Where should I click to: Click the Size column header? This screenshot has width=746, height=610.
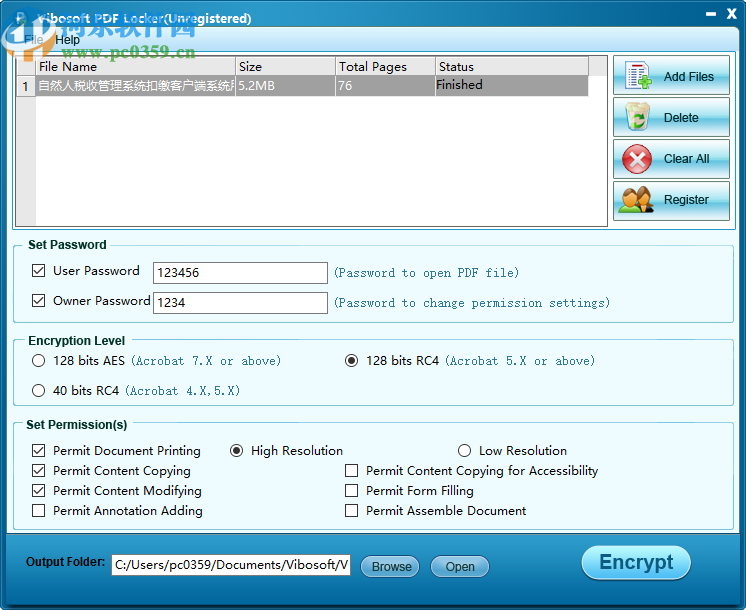click(x=285, y=66)
